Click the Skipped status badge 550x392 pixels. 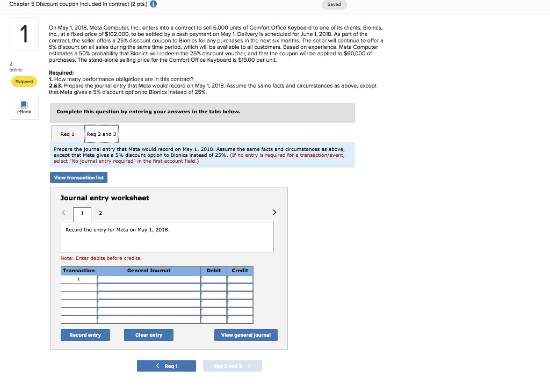click(24, 82)
